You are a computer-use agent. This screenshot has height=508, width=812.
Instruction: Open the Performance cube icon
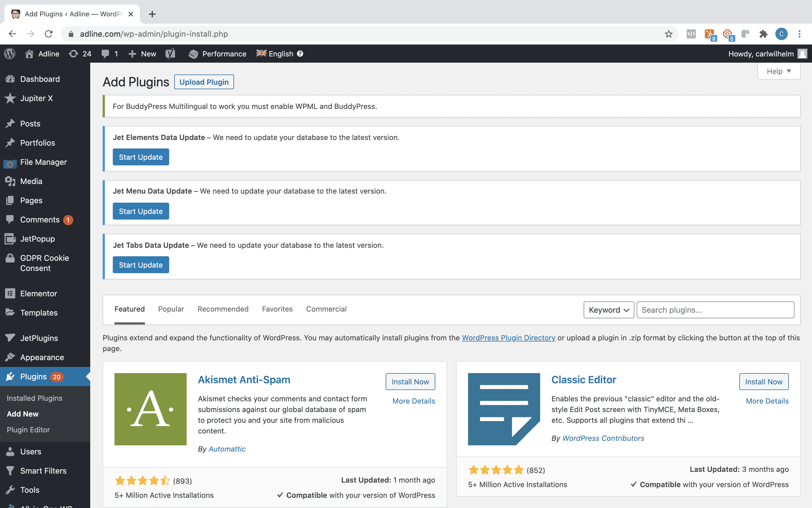[x=193, y=54]
